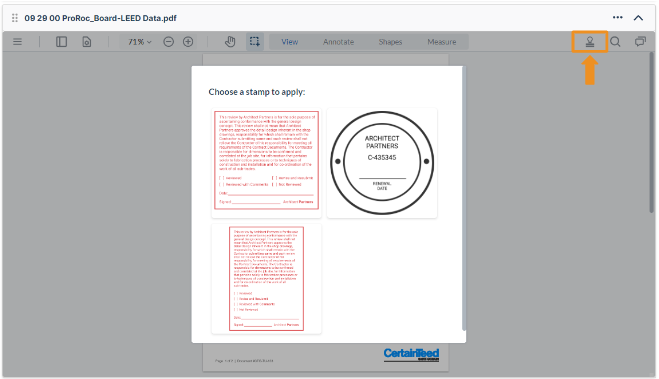Open the hamburger menu icon
The width and height of the screenshot is (659, 379).
(17, 42)
